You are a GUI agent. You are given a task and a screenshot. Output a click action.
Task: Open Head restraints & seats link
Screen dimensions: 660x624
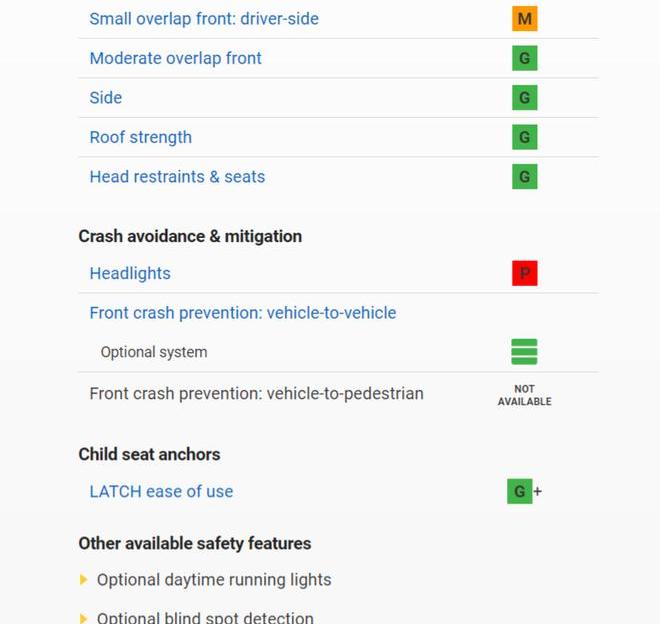[177, 177]
